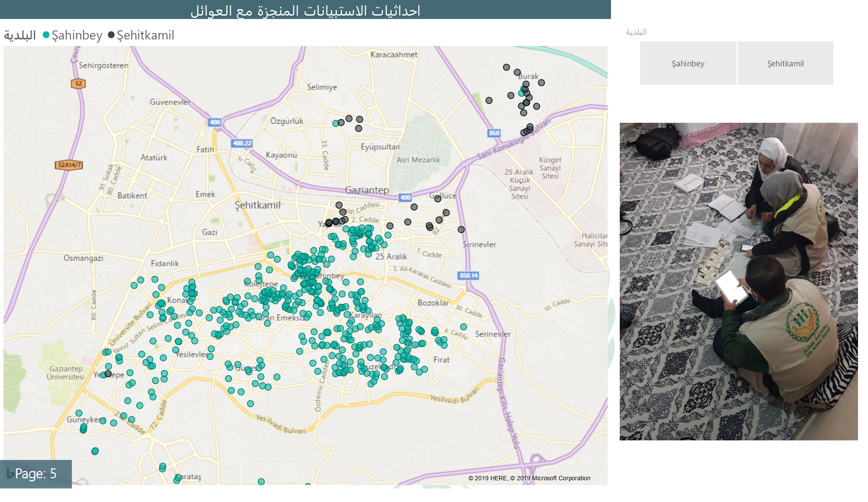Toggle the Şahinbey slicer button
This screenshot has height=502, width=868.
point(688,63)
